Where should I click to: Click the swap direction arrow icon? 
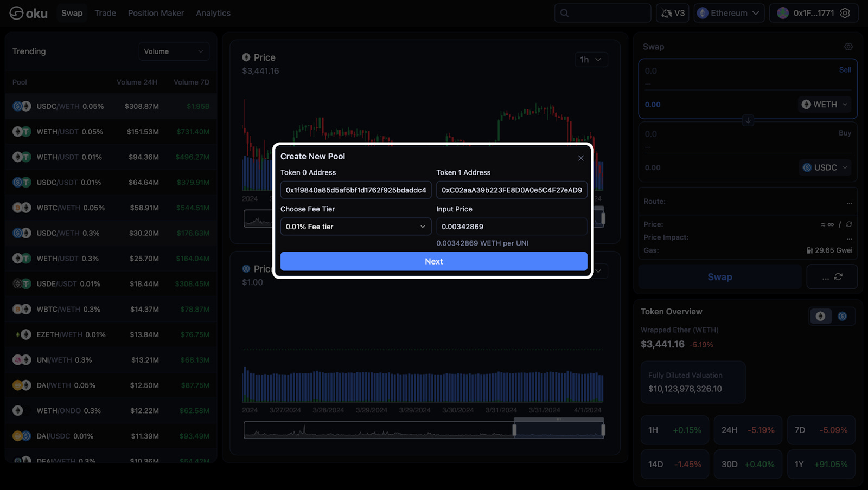click(748, 120)
